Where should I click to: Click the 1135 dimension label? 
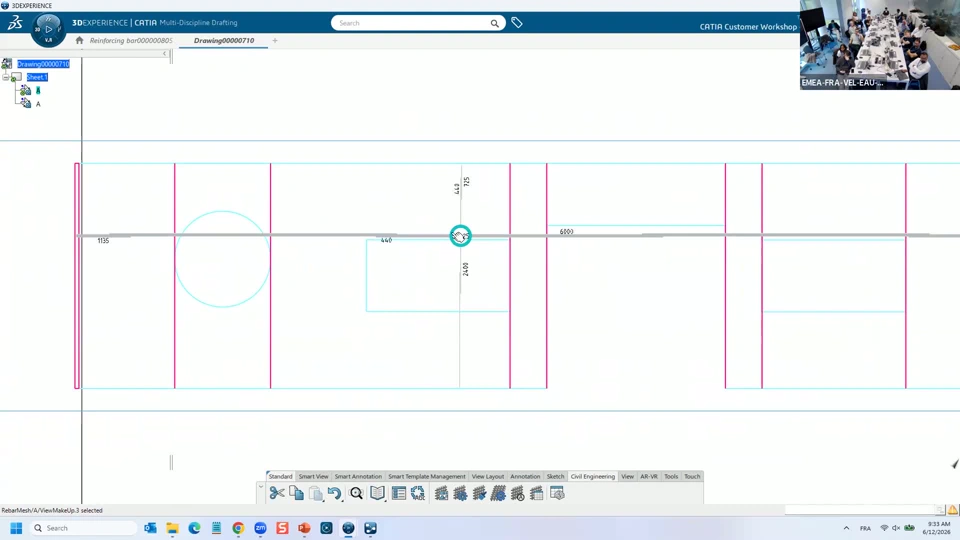(x=103, y=241)
